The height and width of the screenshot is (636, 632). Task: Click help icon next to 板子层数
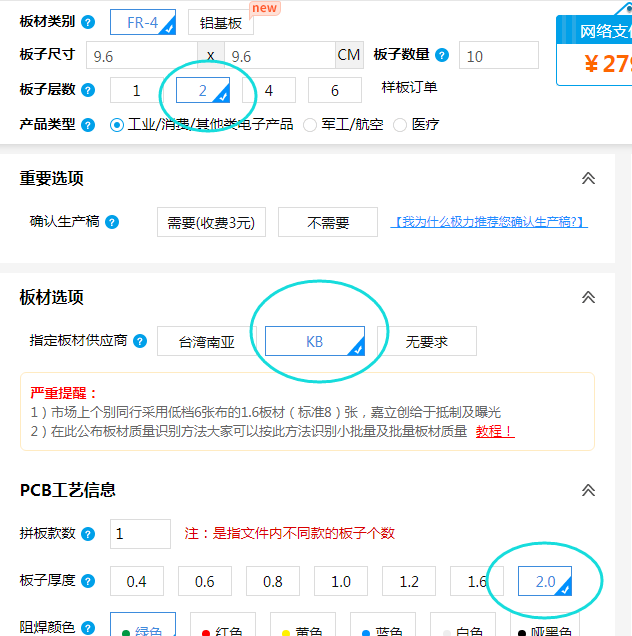(x=89, y=90)
